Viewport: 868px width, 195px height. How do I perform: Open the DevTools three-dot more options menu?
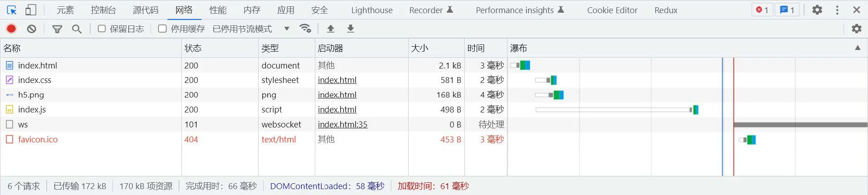click(x=837, y=10)
